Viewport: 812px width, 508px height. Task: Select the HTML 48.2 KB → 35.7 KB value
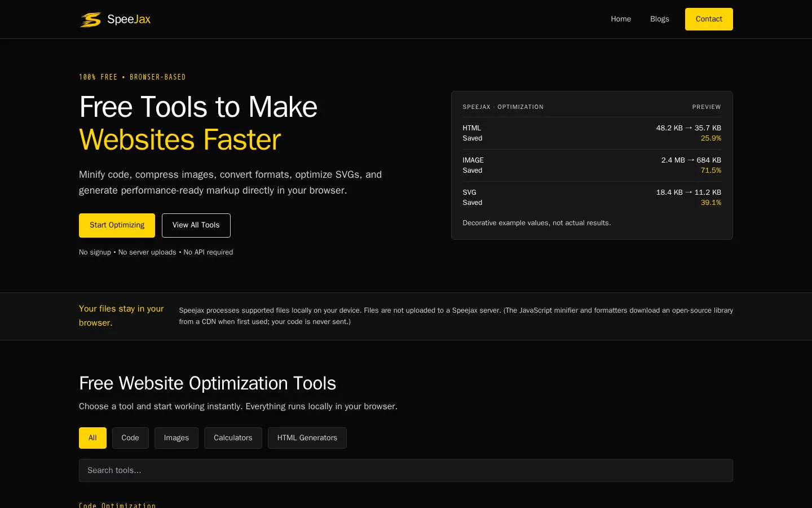pos(689,128)
